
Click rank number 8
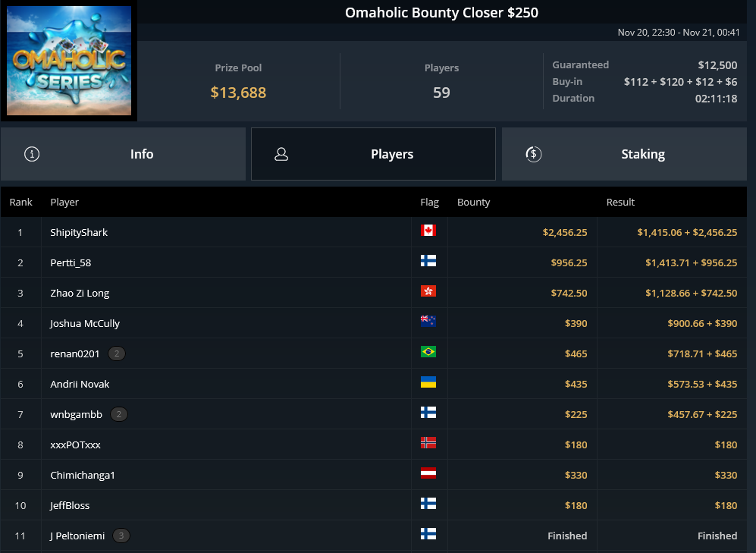click(x=20, y=445)
